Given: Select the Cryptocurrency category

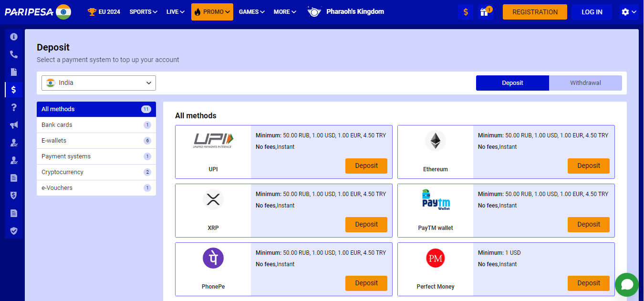Looking at the screenshot, I should 96,172.
